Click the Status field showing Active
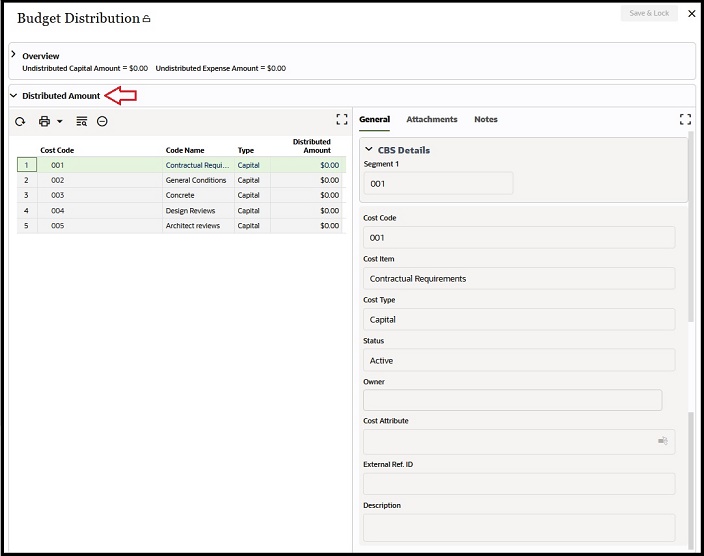Screen dimensions: 704x556 (519, 360)
